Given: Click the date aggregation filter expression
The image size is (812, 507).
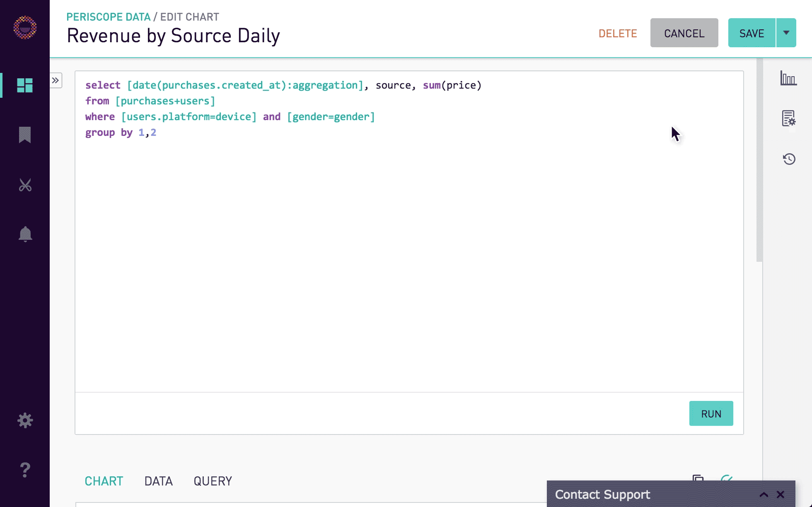Looking at the screenshot, I should point(245,85).
